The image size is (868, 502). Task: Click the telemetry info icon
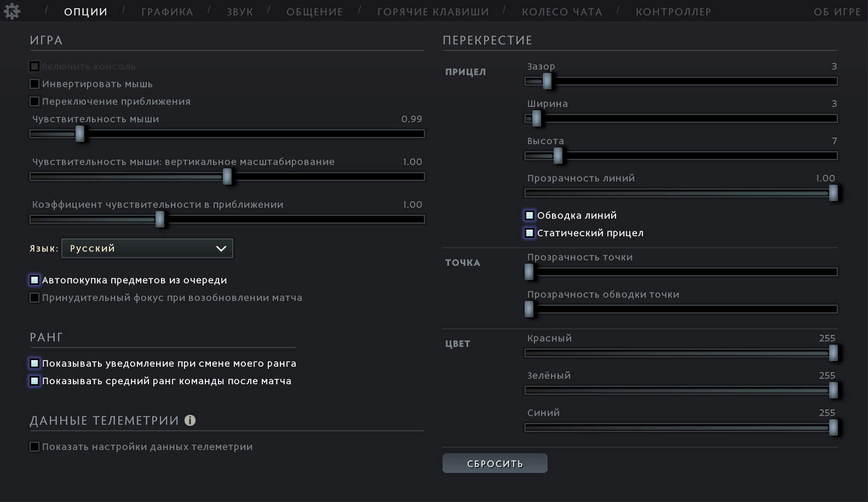pos(190,420)
